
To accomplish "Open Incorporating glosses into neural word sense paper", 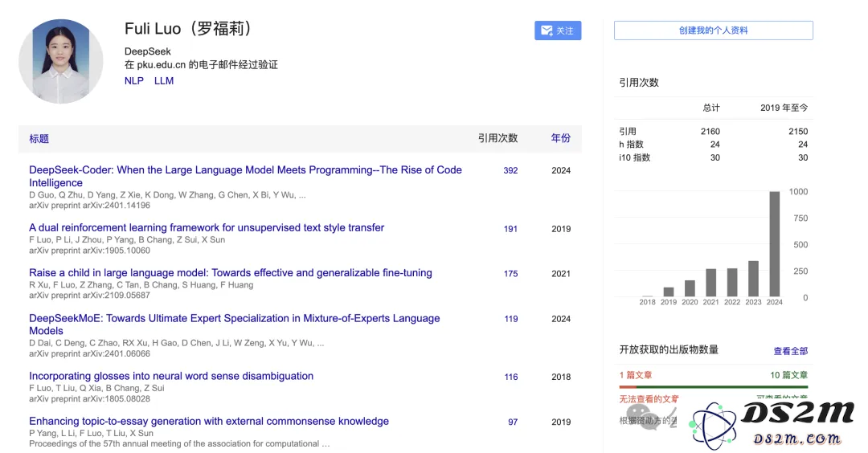I will [x=171, y=376].
